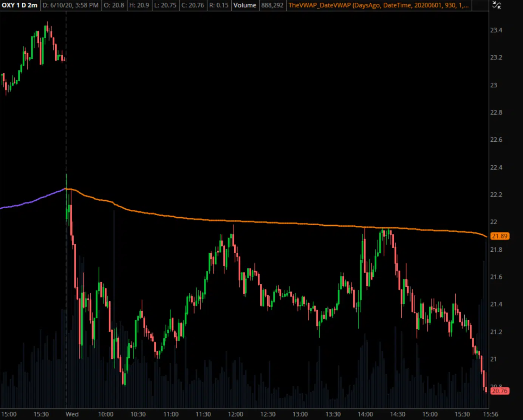
Task: Click the range value R: 0.15
Action: (x=219, y=5)
